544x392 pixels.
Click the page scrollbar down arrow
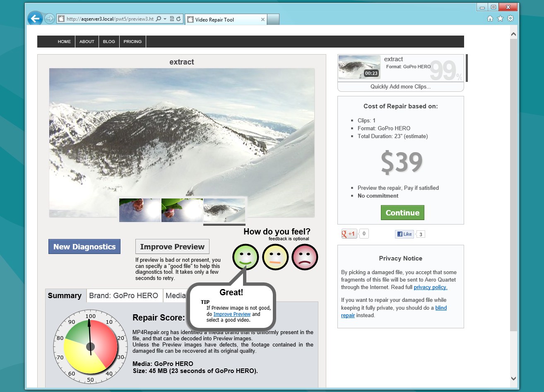point(513,378)
